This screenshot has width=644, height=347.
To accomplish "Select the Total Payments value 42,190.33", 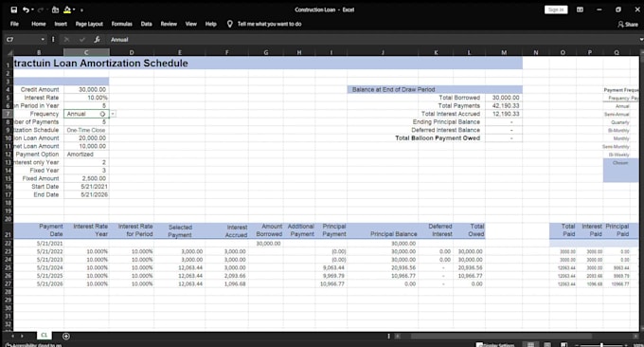I will point(504,105).
